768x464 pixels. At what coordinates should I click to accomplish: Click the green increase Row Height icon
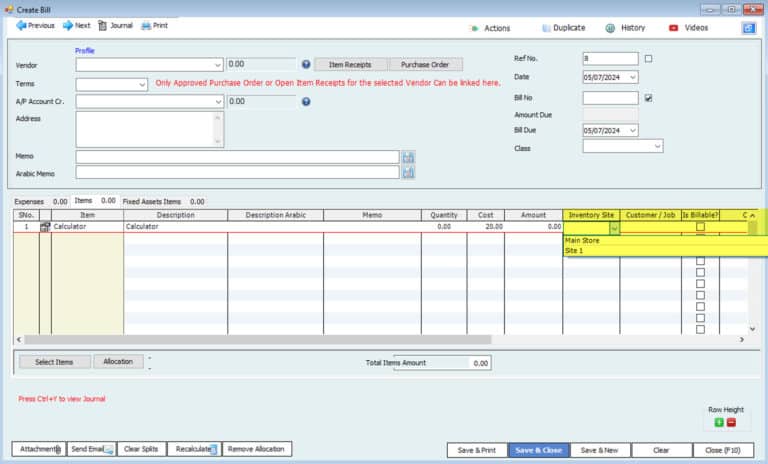coord(718,422)
